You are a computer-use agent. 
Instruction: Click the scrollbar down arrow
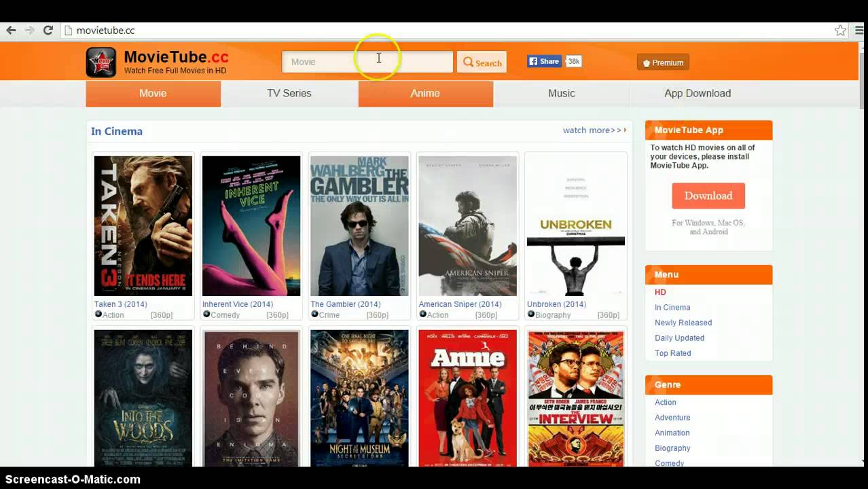click(x=863, y=461)
